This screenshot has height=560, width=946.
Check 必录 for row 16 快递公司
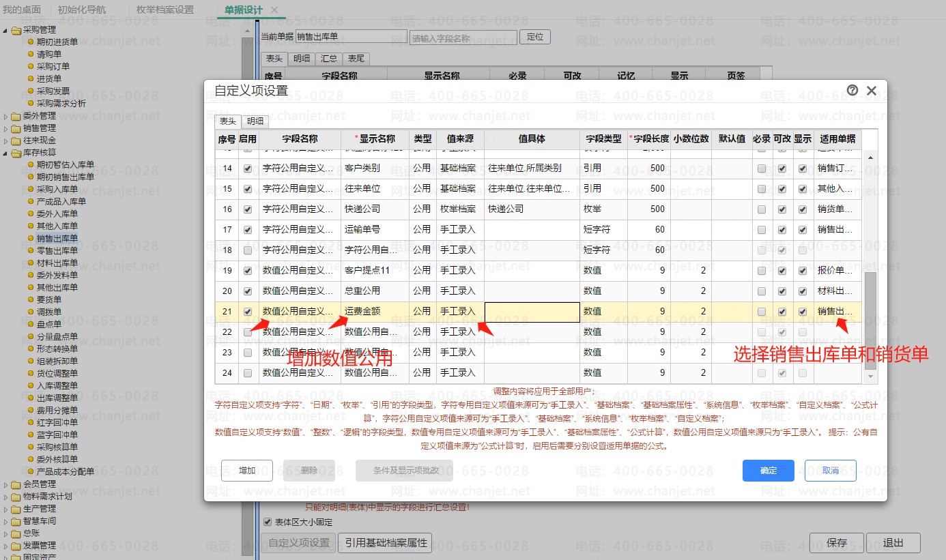[762, 209]
